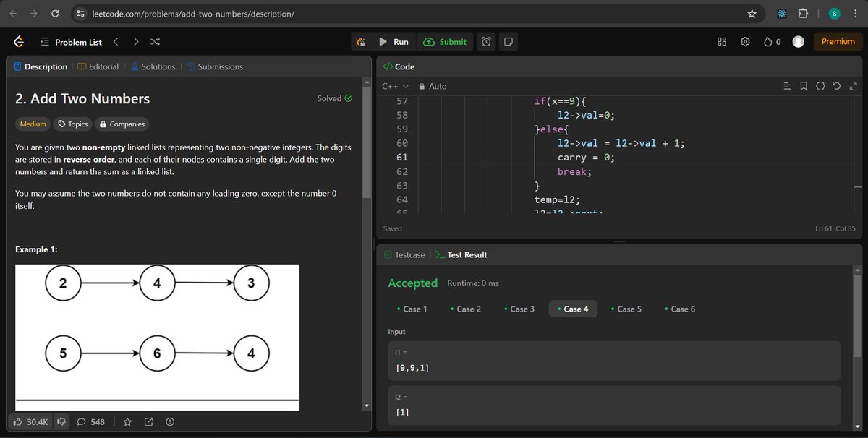The width and height of the screenshot is (868, 438).
Task: Run the code
Action: [x=394, y=42]
